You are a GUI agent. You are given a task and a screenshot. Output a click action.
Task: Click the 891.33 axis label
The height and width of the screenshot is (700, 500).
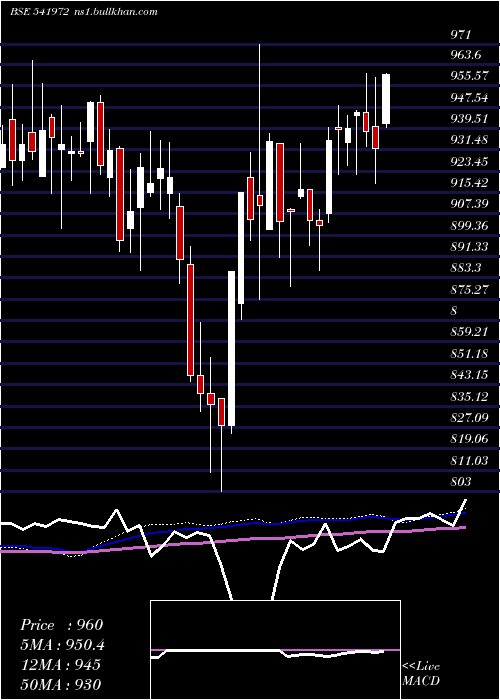469,247
